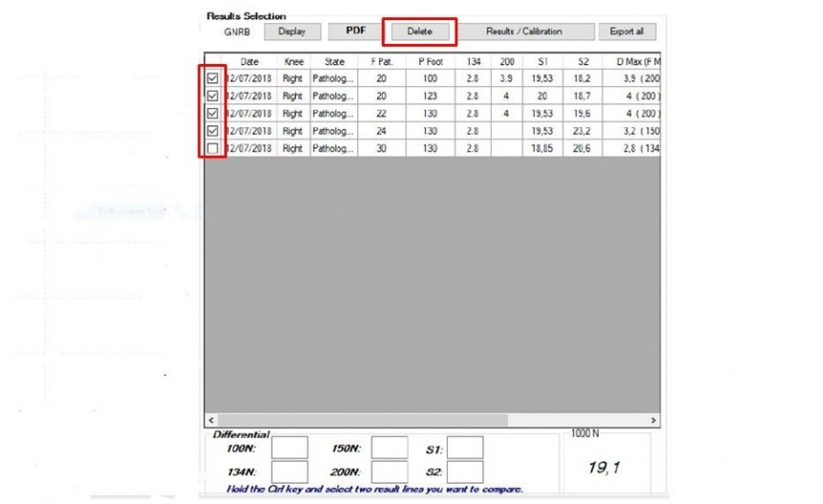Focus the 150N differential field

click(x=389, y=448)
